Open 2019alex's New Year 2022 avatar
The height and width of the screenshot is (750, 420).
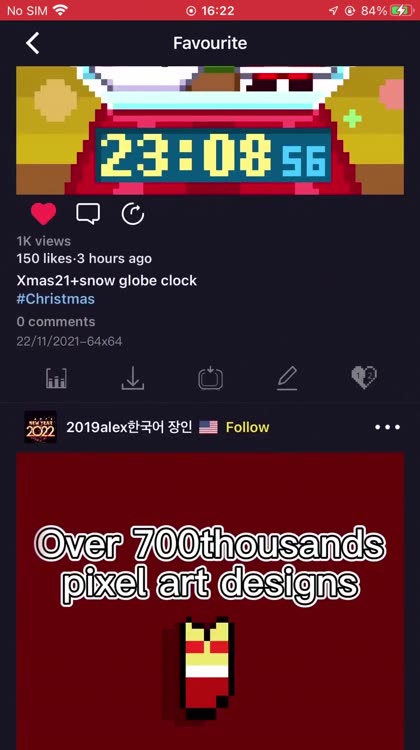point(40,427)
